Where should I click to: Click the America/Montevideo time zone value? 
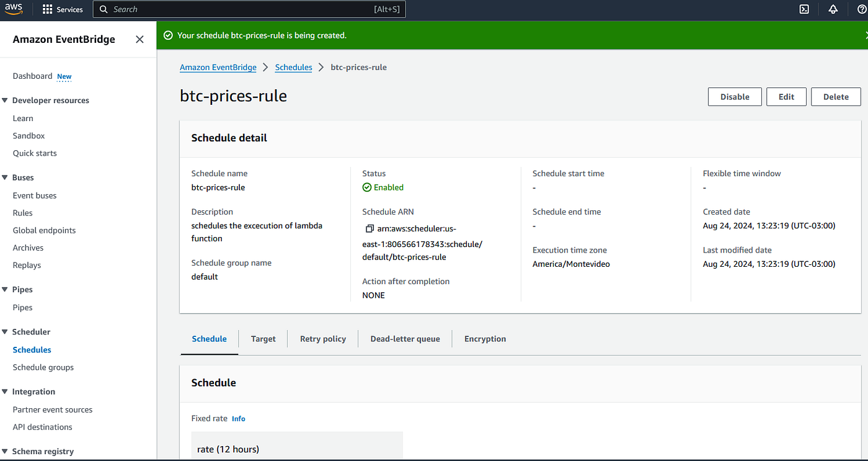(571, 264)
